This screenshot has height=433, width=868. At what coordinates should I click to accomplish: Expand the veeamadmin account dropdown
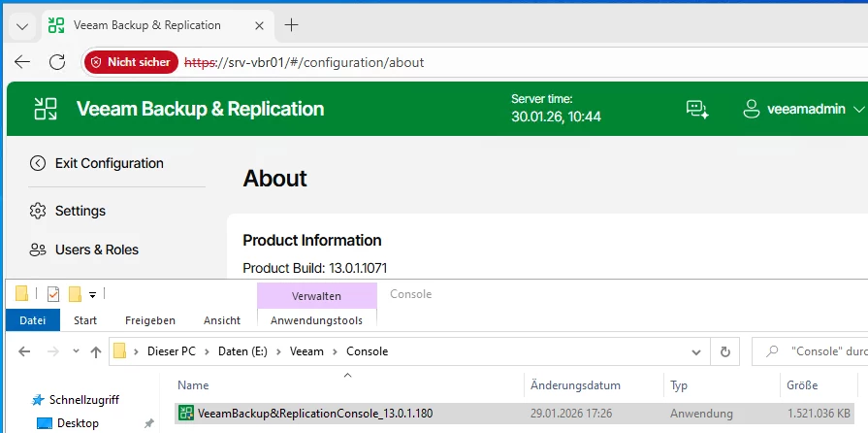pyautogui.click(x=859, y=110)
